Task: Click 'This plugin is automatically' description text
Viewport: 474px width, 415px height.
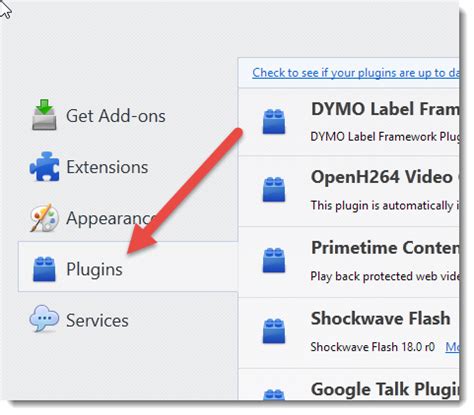Action: (384, 206)
